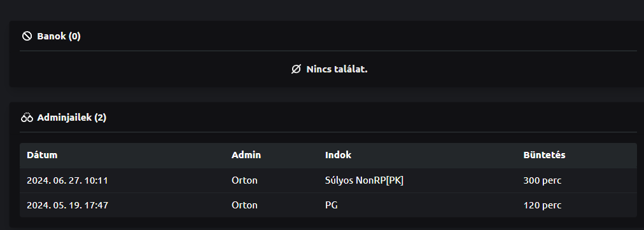Click the Büntetés column header
This screenshot has width=644, height=230.
(x=544, y=155)
